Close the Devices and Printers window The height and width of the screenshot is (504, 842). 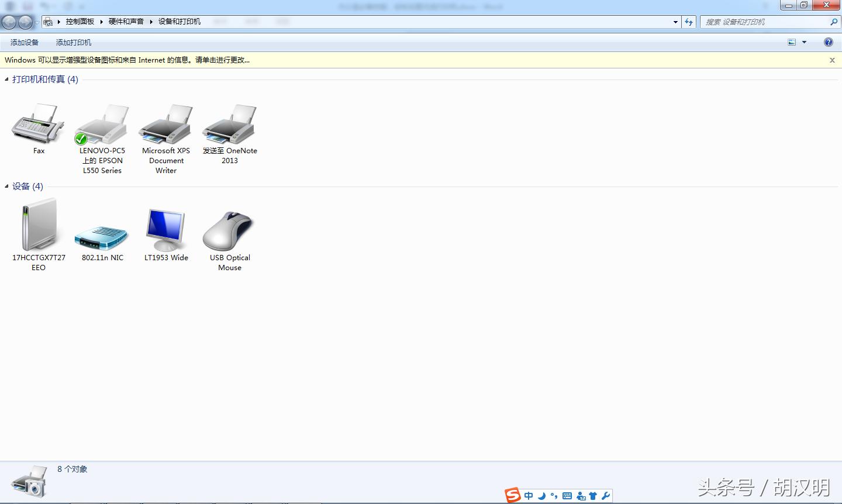(827, 6)
